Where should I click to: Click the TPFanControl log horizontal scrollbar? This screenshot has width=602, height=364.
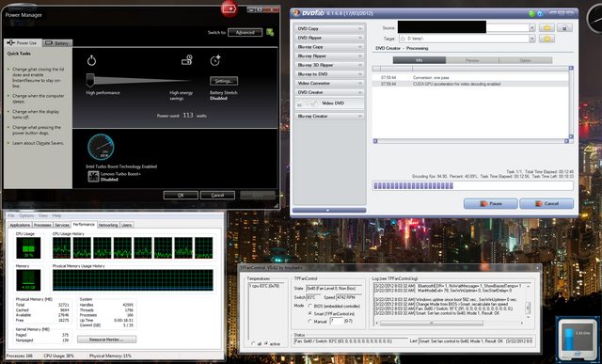(x=432, y=324)
